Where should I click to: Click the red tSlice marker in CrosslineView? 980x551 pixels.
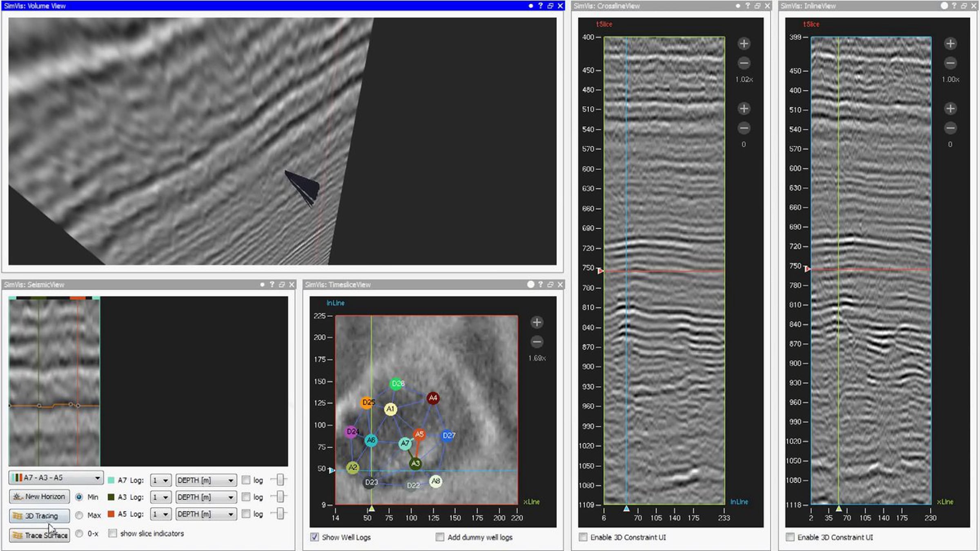(x=600, y=271)
